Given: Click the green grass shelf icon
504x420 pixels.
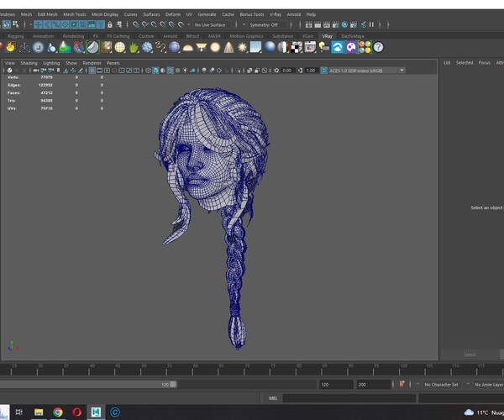Looking at the screenshot, I should pyautogui.click(x=134, y=48).
